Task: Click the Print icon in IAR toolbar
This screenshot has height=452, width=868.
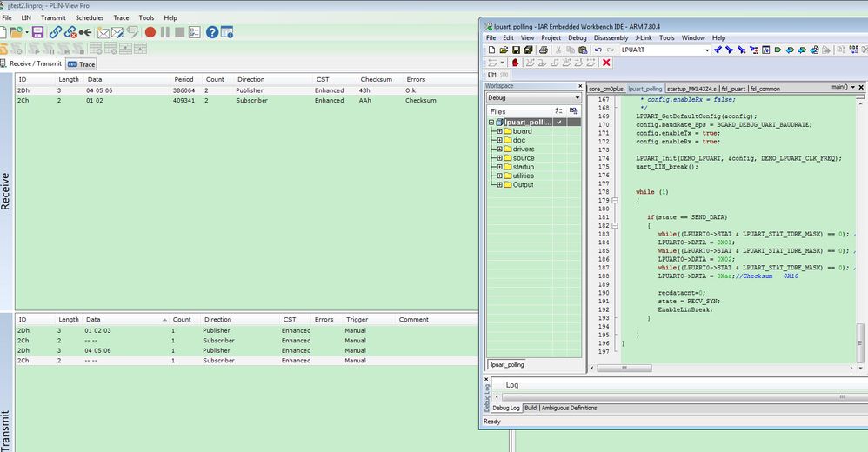Action: coord(544,50)
